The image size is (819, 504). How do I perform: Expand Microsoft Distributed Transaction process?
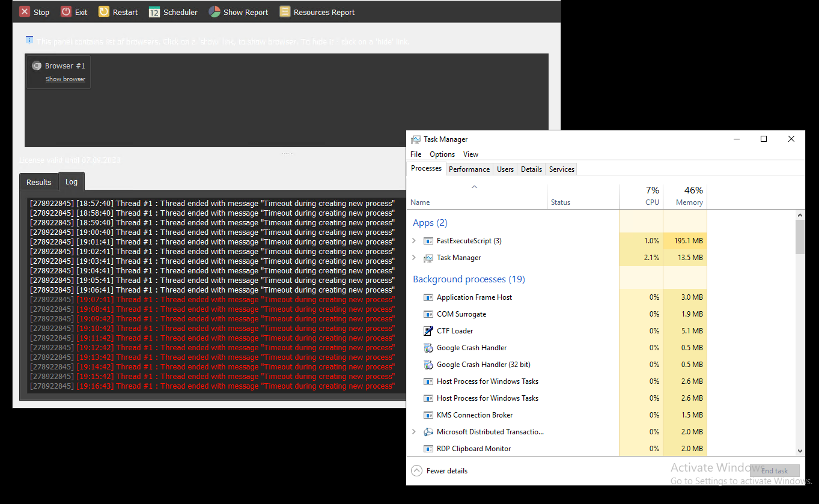pyautogui.click(x=413, y=432)
